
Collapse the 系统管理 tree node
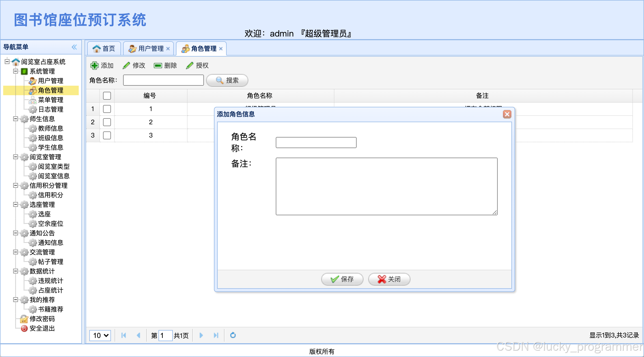[16, 71]
